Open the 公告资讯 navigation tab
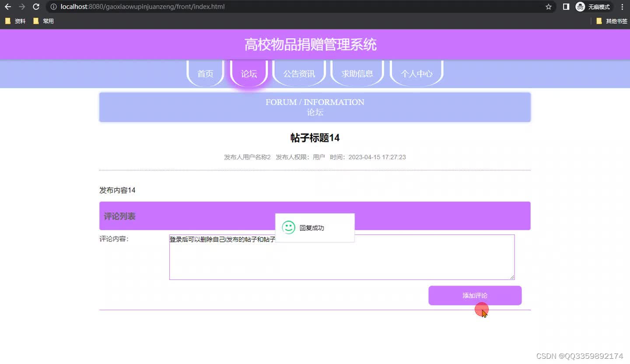This screenshot has height=364, width=630. 299,73
